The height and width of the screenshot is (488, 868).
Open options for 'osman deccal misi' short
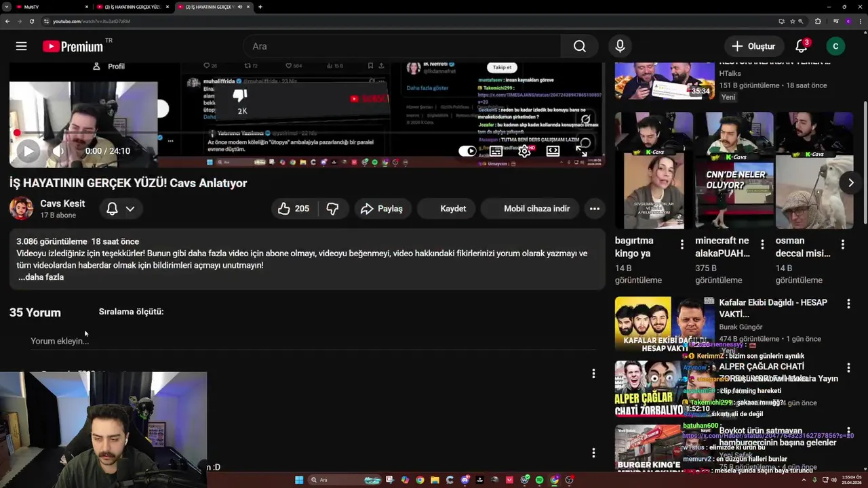coord(843,244)
